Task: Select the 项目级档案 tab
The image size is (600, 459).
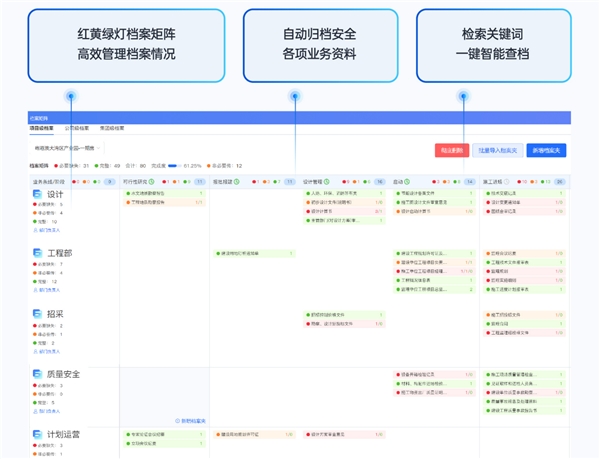Action: tap(41, 128)
